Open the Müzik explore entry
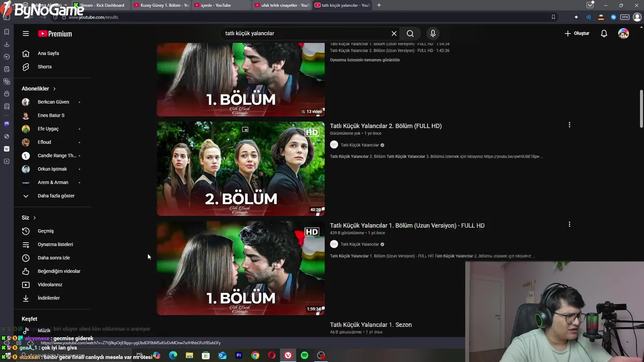Image resolution: width=644 pixels, height=362 pixels. (44, 330)
